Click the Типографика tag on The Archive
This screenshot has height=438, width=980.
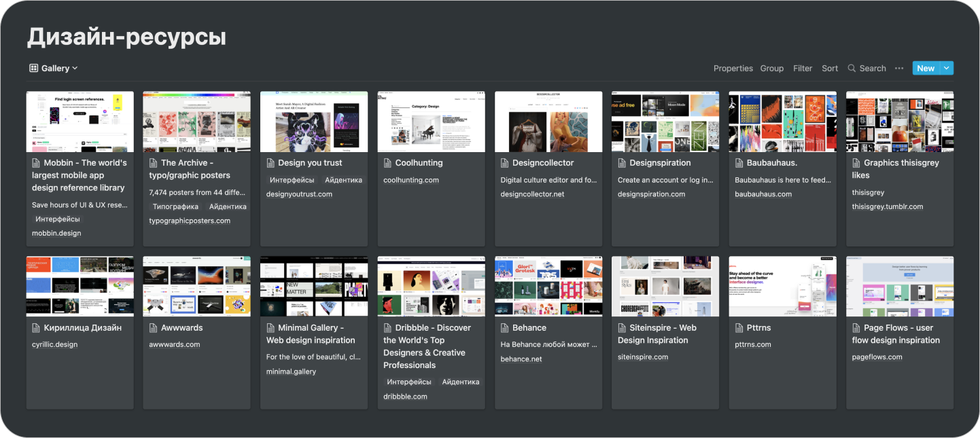[175, 207]
